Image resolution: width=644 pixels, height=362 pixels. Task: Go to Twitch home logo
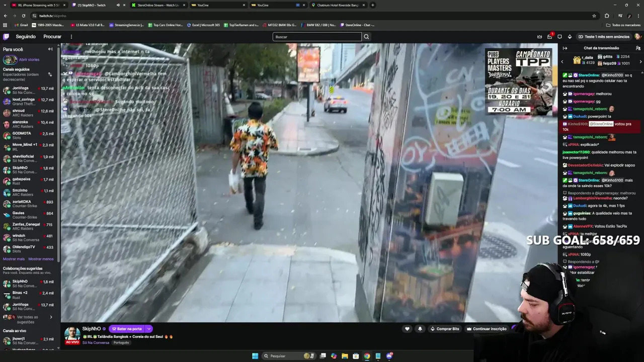(x=6, y=37)
